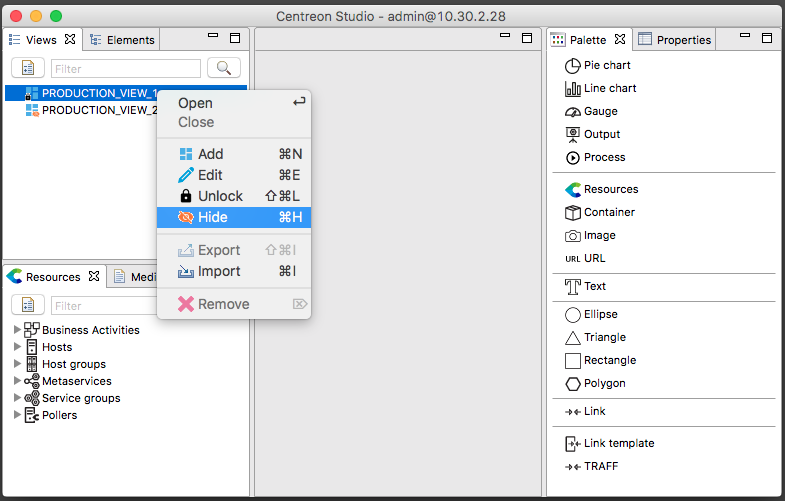Expand the Pollers tree node
Image resolution: width=785 pixels, height=501 pixels.
pos(17,415)
